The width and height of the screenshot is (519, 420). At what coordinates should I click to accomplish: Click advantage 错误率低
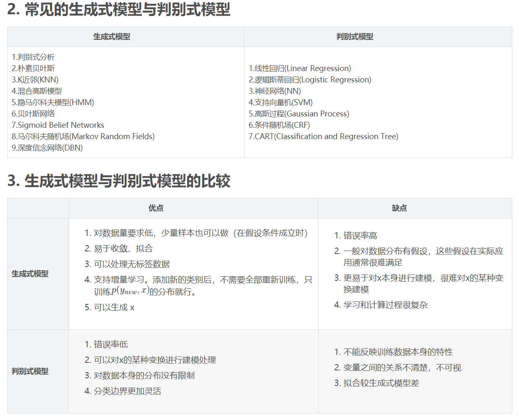point(111,344)
